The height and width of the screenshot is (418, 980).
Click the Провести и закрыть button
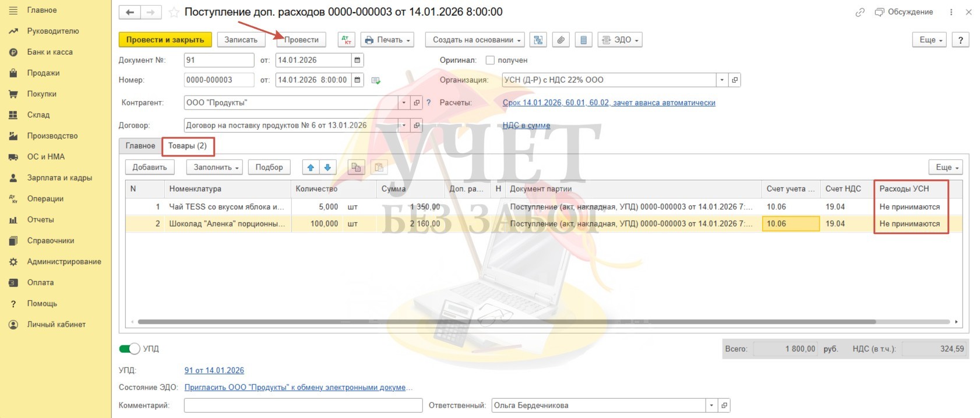coord(165,40)
